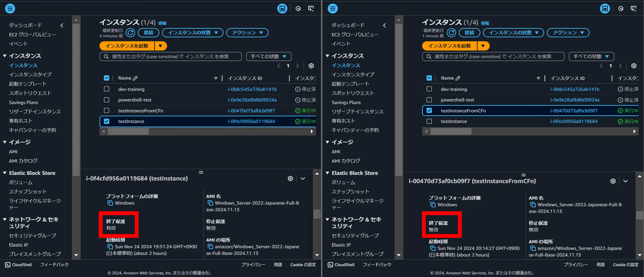Toggle select-all checkbox in right window table
The width and height of the screenshot is (644, 277).
coord(429,78)
